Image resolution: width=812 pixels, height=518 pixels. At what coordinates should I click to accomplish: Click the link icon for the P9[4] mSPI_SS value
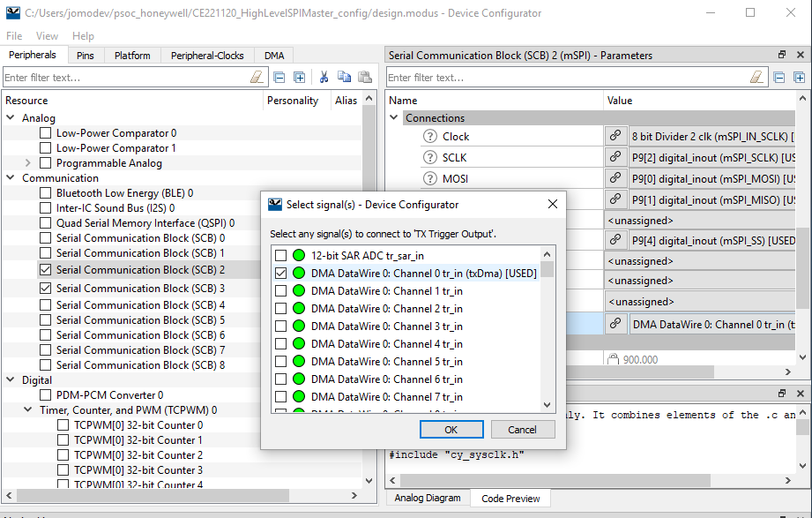click(615, 239)
